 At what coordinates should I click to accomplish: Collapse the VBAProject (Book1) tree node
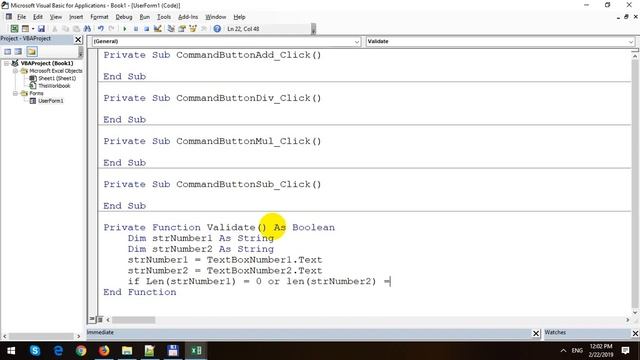coord(6,63)
